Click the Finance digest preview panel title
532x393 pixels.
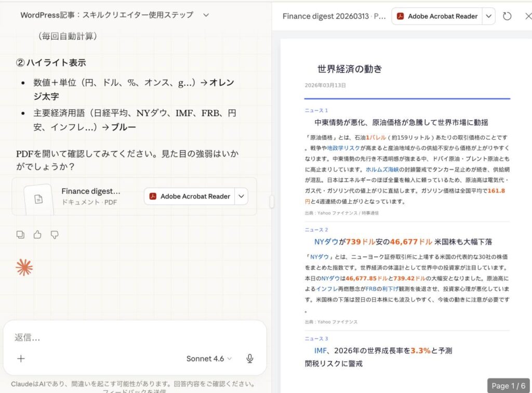pyautogui.click(x=334, y=16)
